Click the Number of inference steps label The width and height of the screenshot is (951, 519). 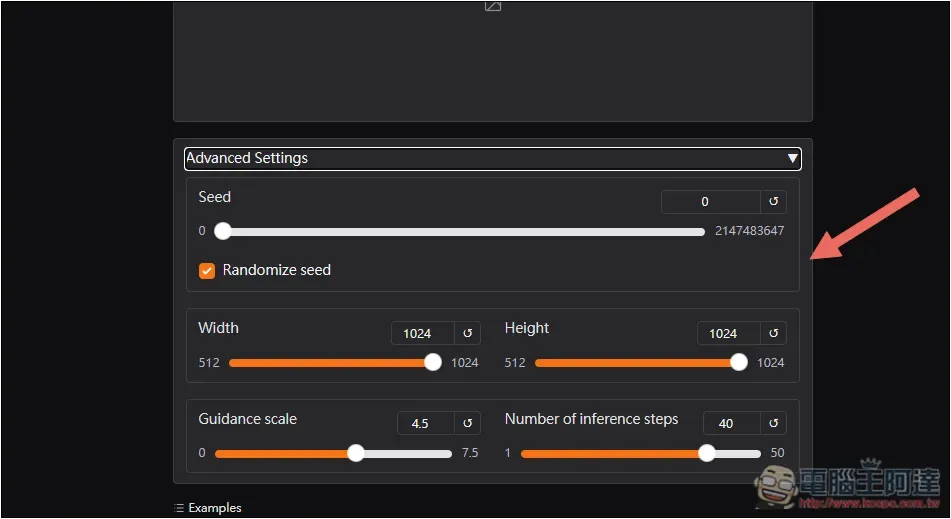click(591, 419)
